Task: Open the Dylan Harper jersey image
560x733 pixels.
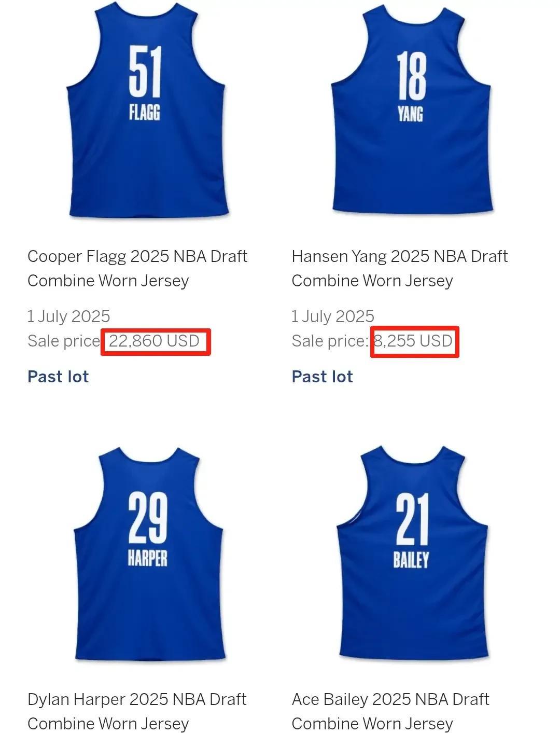Action: 148,553
